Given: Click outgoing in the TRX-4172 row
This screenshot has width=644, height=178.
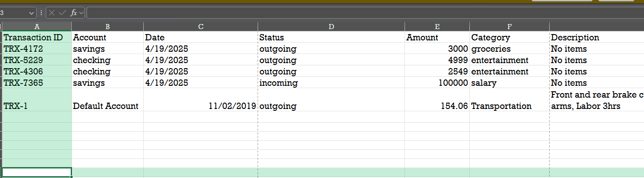Looking at the screenshot, I should (x=331, y=49).
